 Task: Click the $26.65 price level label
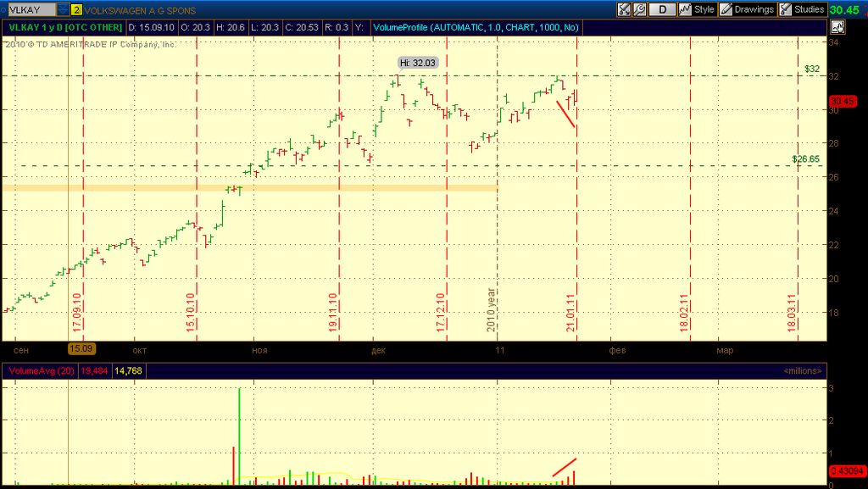coord(805,159)
